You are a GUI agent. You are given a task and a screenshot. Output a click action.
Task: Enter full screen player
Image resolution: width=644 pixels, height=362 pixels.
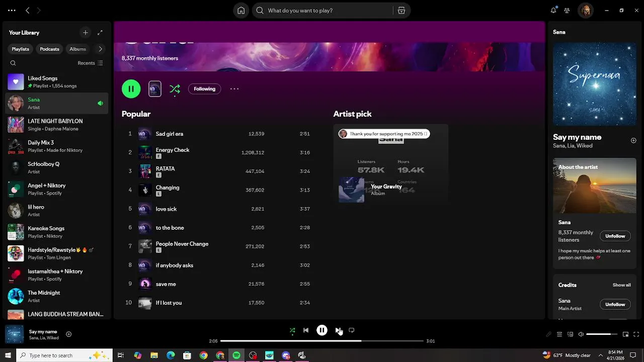point(636,334)
